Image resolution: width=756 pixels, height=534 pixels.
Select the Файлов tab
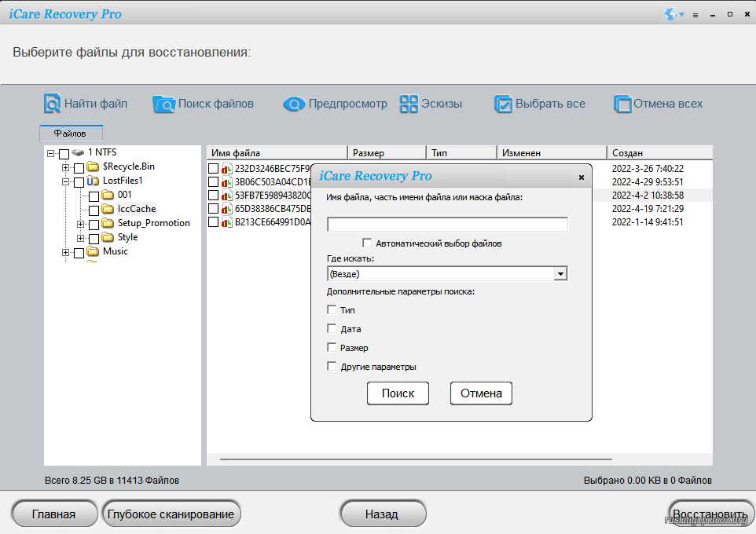70,133
